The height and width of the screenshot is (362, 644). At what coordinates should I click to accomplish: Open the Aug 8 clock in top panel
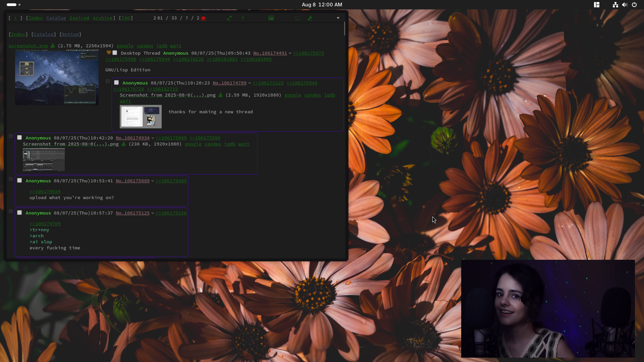tap(322, 5)
